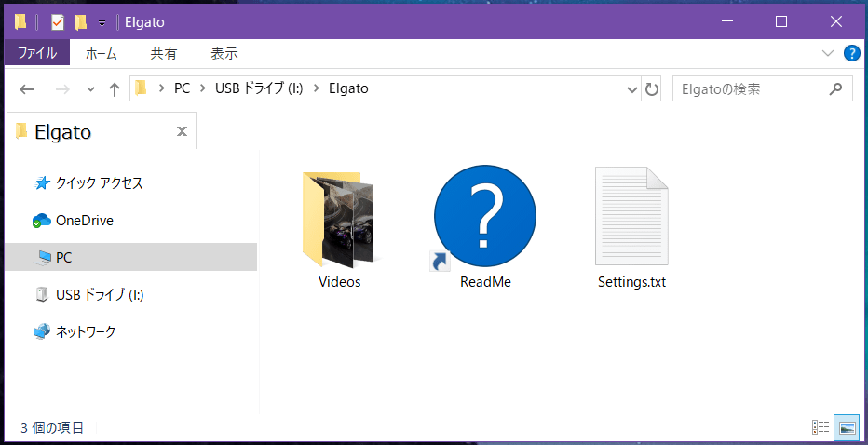Go up one folder level
The image size is (868, 445).
click(x=114, y=89)
